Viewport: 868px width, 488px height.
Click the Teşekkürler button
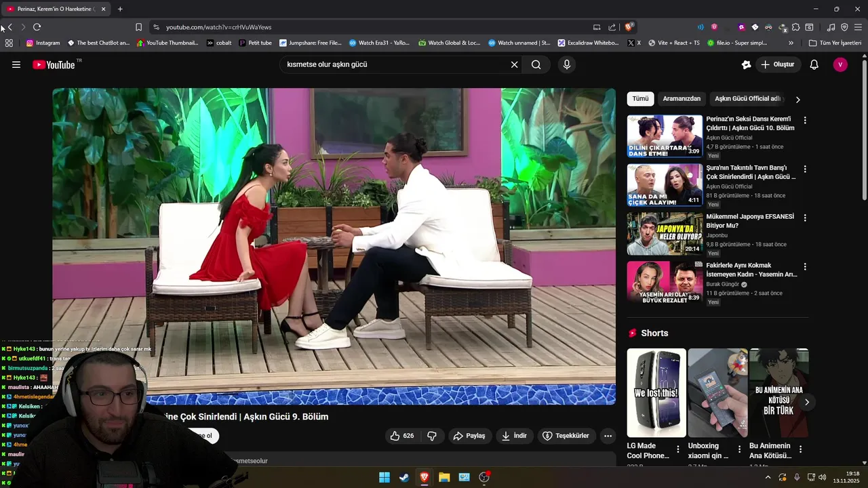pos(566,436)
